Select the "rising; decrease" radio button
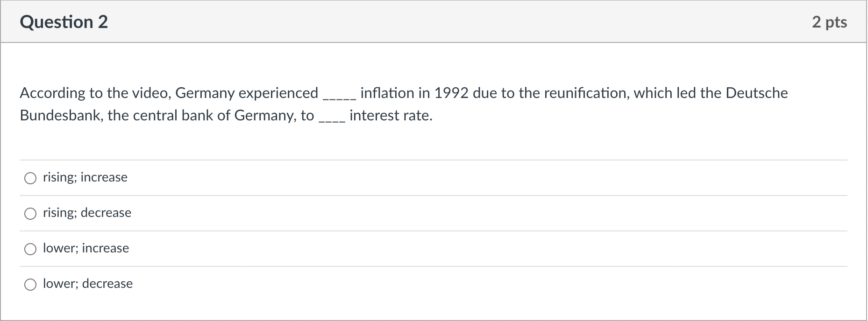The height and width of the screenshot is (321, 868). pyautogui.click(x=31, y=214)
